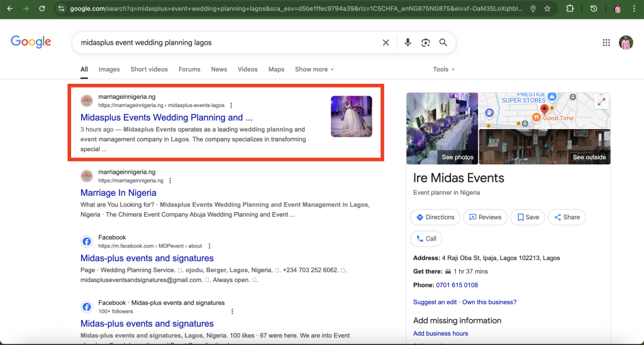Screen dimensions: 644x345
Task: Switch to Forums tab
Action: (189, 69)
